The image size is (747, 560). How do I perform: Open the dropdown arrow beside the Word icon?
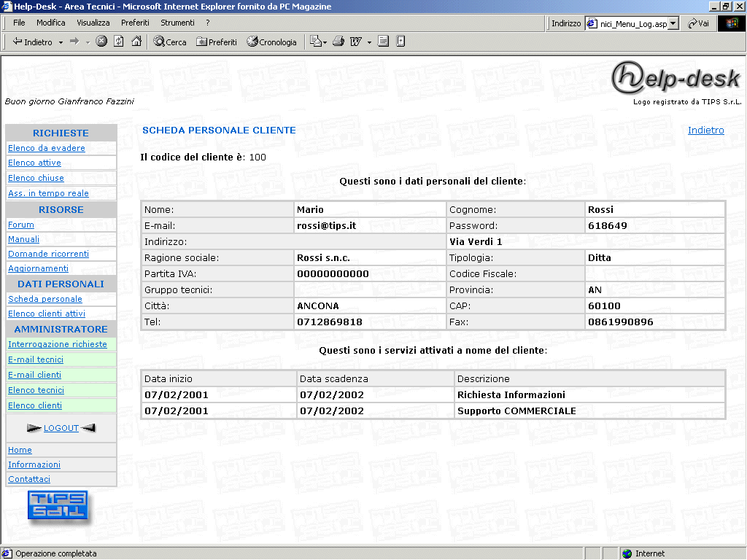tap(369, 42)
